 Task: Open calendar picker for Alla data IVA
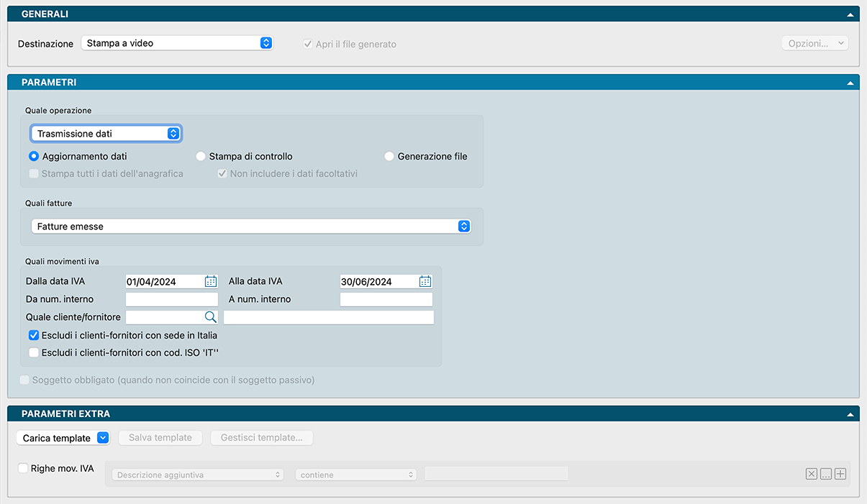pos(425,282)
